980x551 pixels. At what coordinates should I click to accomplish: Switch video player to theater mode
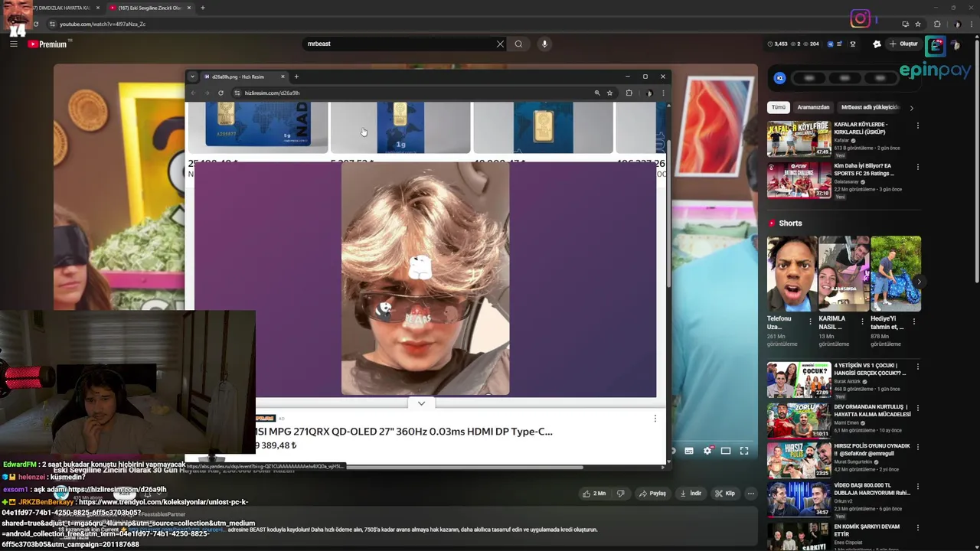[x=726, y=451]
